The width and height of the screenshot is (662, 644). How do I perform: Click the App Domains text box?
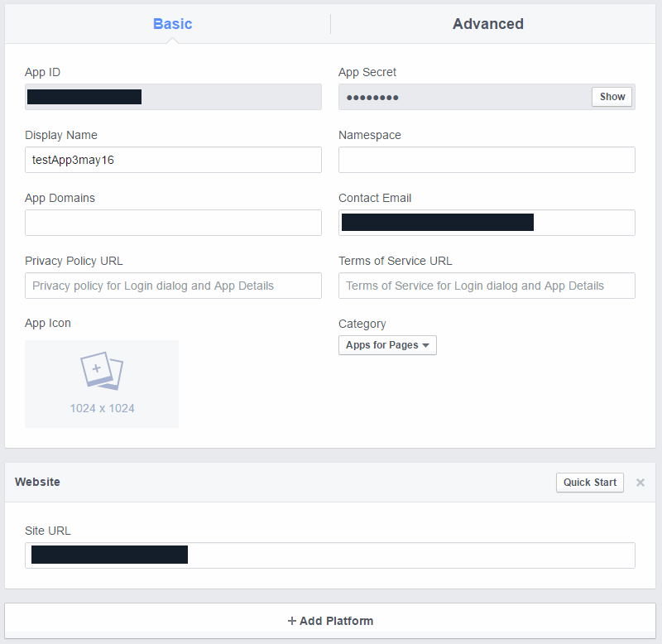tap(173, 223)
